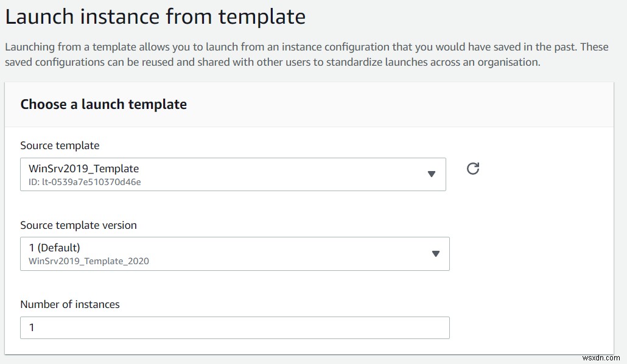Viewport: 627px width, 364px height.
Task: Click inside the instances field showing 1
Action: pos(234,327)
